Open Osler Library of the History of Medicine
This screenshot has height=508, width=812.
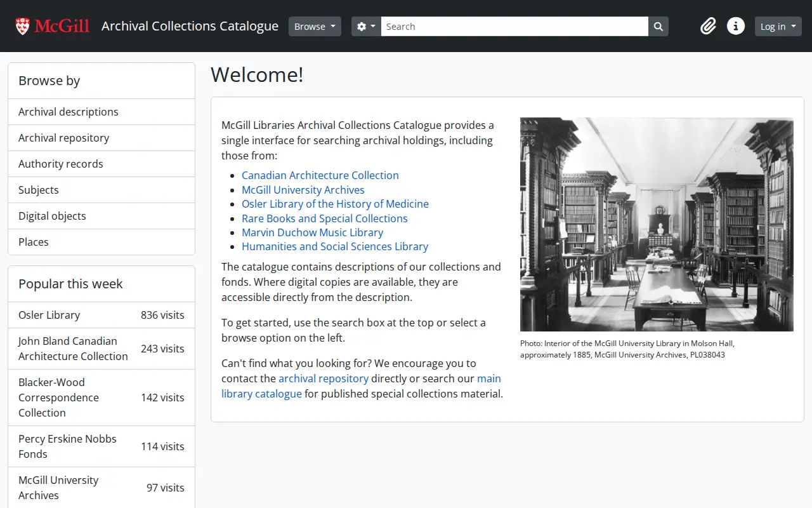[335, 204]
